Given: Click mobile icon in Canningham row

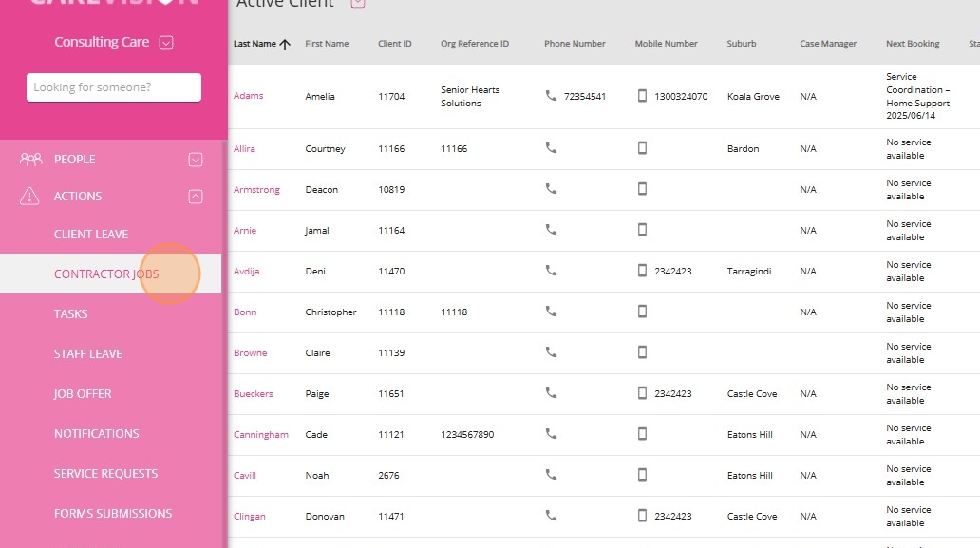Looking at the screenshot, I should (x=642, y=434).
